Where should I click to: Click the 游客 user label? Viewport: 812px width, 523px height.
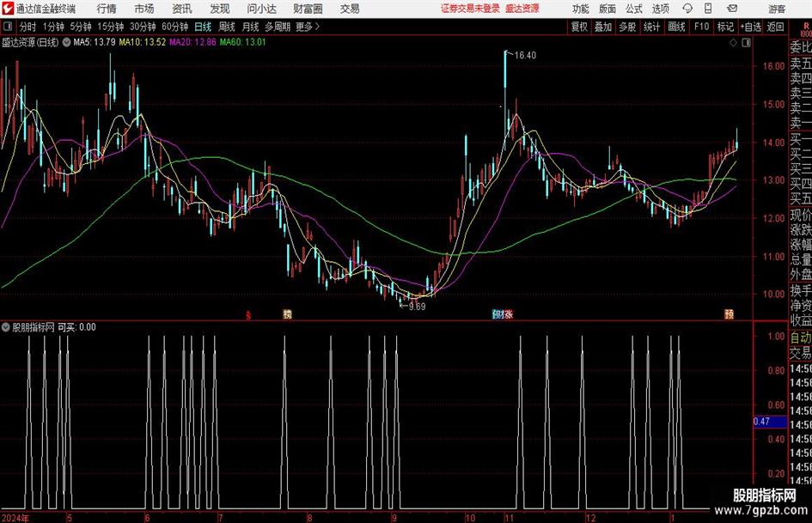pos(777,9)
